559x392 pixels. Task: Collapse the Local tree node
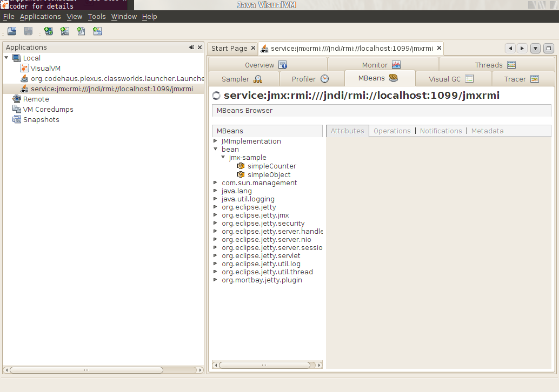pyautogui.click(x=6, y=58)
